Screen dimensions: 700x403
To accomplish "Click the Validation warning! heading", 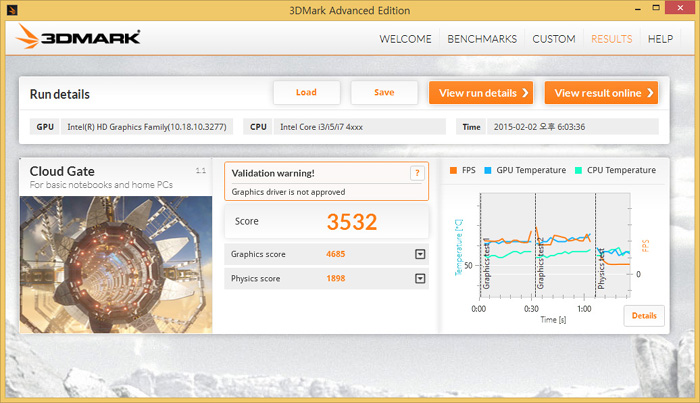I will tap(273, 173).
